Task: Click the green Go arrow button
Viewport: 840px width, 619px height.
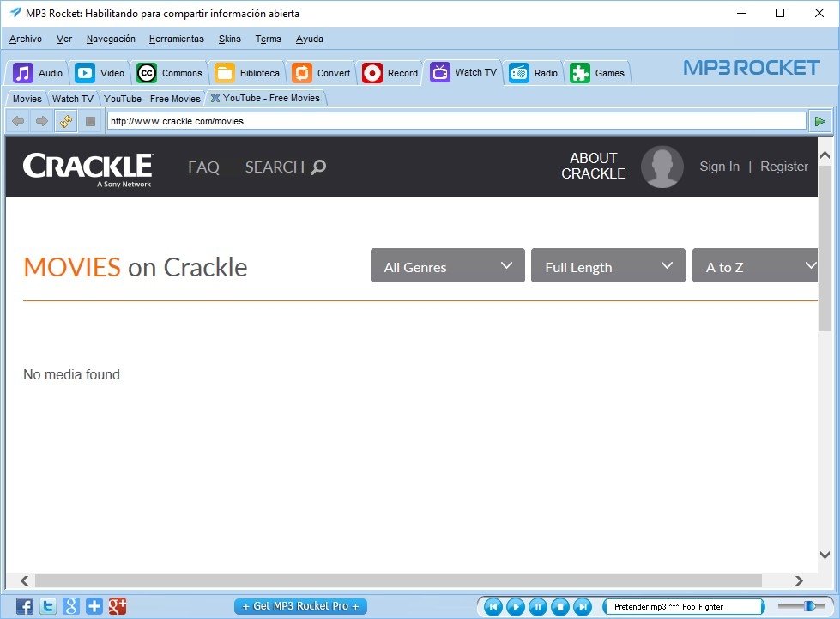Action: [819, 121]
